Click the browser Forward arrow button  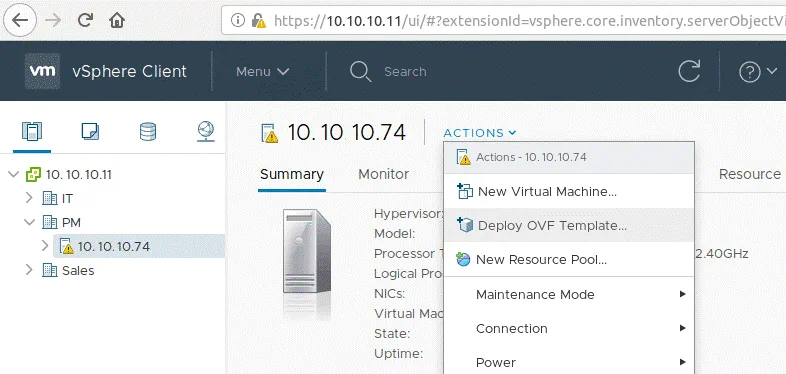coord(53,20)
